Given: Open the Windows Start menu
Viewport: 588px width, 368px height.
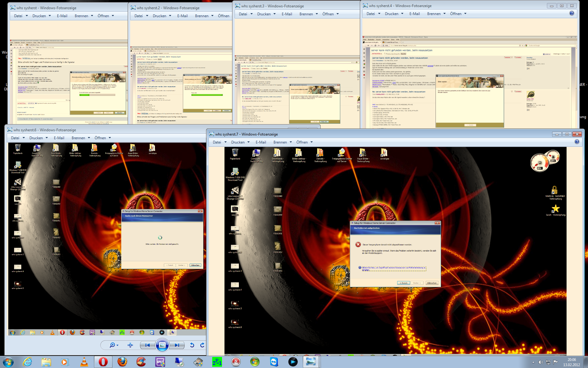Looking at the screenshot, I should (x=8, y=362).
